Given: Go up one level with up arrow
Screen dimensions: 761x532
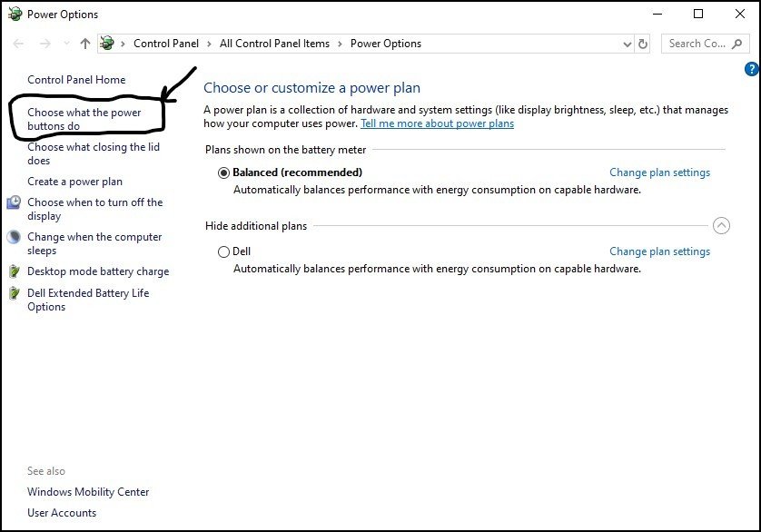Looking at the screenshot, I should [x=85, y=44].
